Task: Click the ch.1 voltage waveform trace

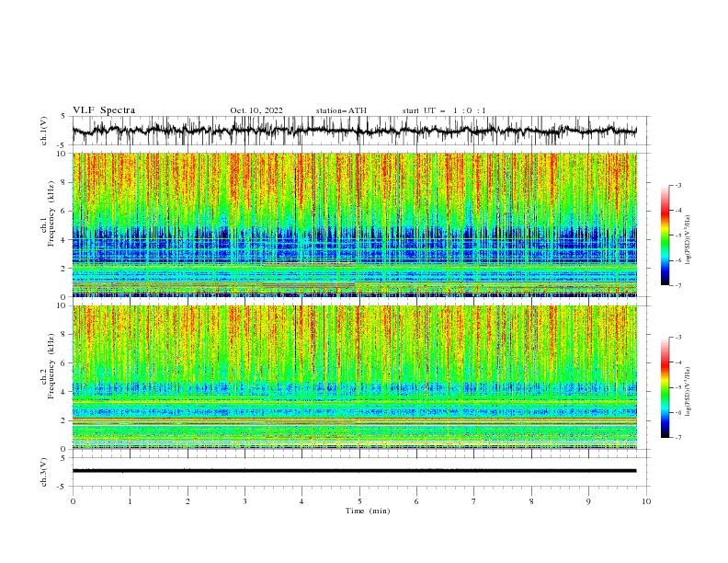Action: pyautogui.click(x=354, y=131)
